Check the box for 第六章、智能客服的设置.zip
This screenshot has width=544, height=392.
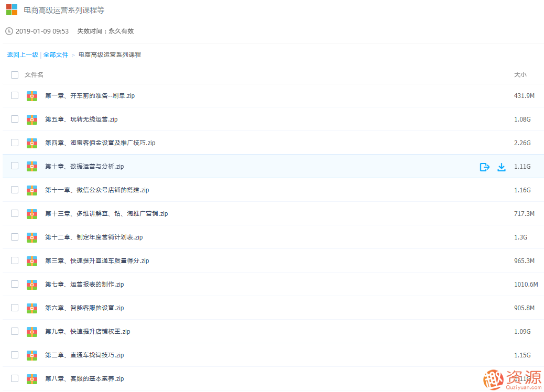click(x=15, y=308)
